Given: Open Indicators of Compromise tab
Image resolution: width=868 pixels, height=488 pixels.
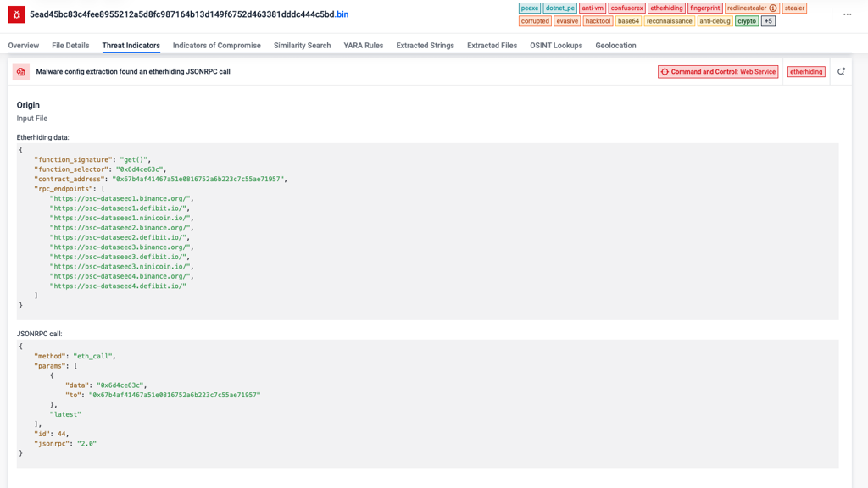Looking at the screenshot, I should pyautogui.click(x=216, y=46).
